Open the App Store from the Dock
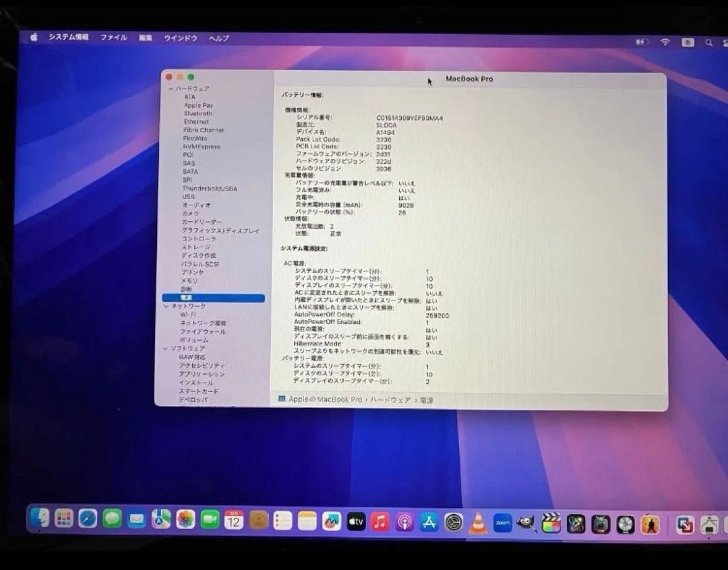This screenshot has width=728, height=570. coord(429,522)
